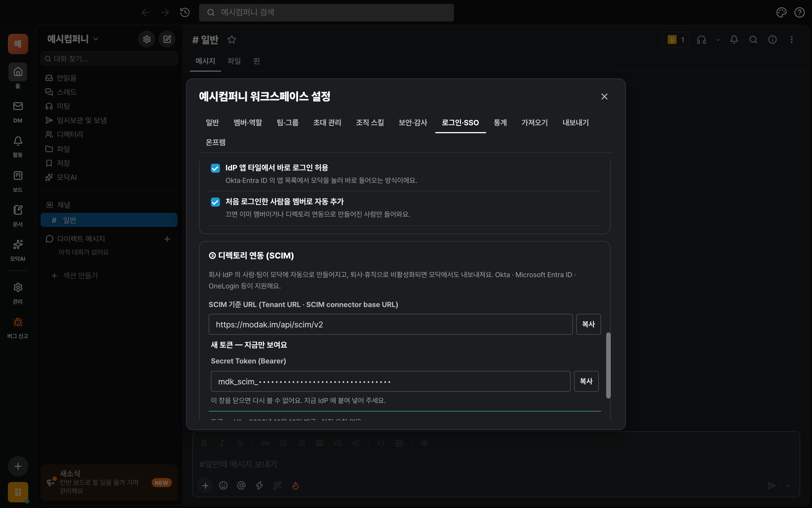This screenshot has height=508, width=812.
Task: Expand huddle options chevron
Action: pyautogui.click(x=718, y=40)
